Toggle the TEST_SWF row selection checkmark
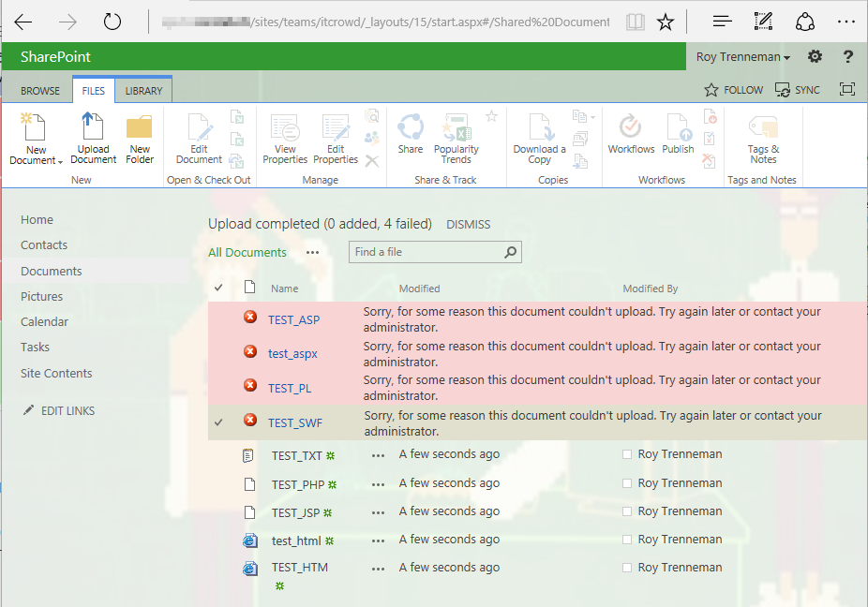 pyautogui.click(x=218, y=422)
